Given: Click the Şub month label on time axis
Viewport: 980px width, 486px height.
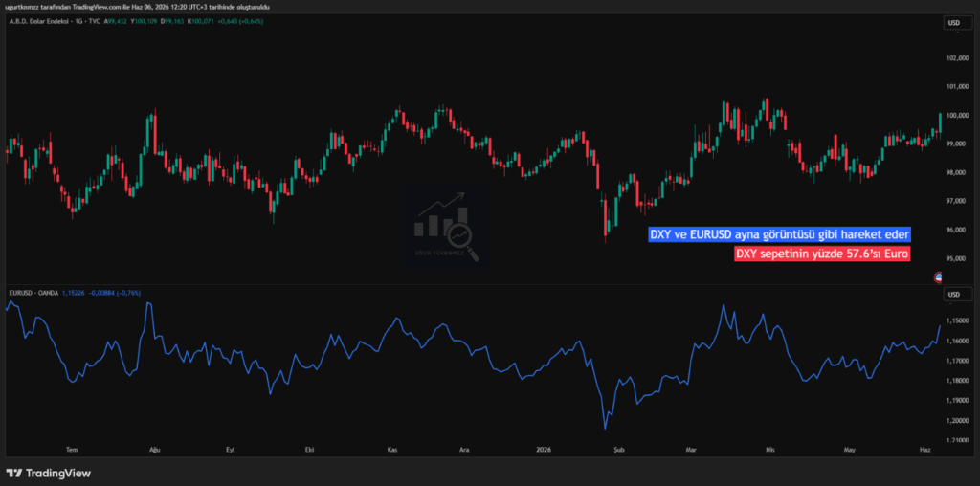Looking at the screenshot, I should (x=619, y=449).
